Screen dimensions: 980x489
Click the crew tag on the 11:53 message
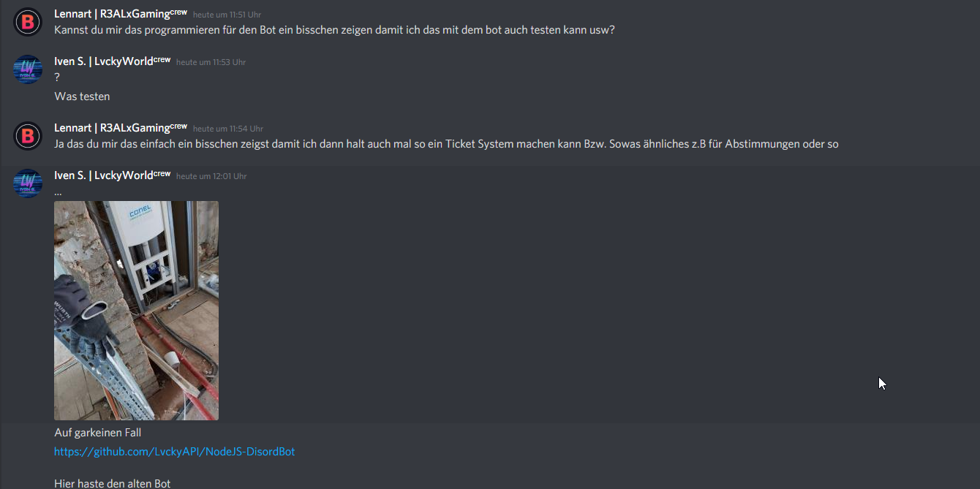coord(162,60)
